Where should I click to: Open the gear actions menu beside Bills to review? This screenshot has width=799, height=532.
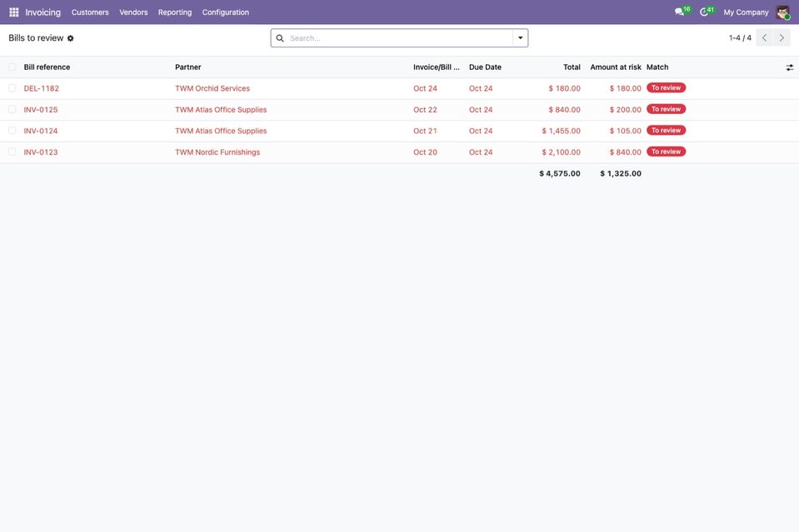click(x=70, y=38)
